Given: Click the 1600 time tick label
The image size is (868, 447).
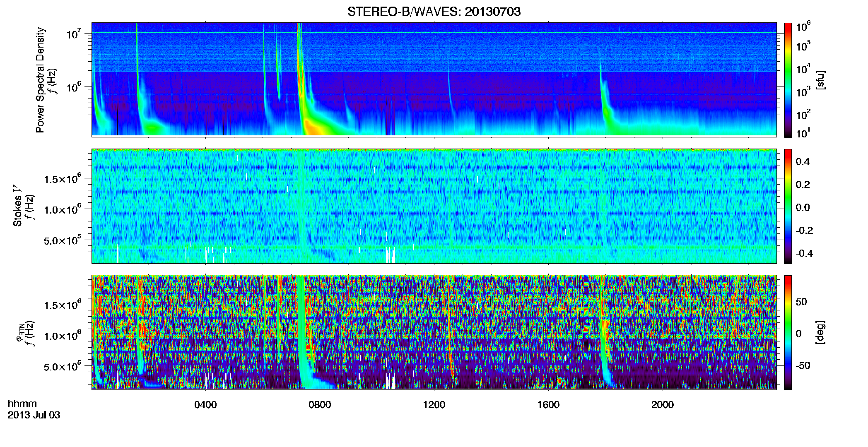Looking at the screenshot, I should click(548, 405).
